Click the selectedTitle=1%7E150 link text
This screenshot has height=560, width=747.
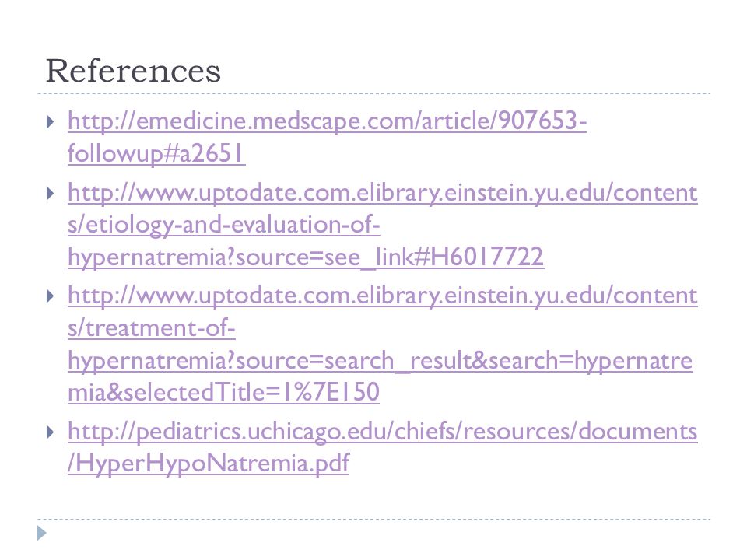(223, 392)
